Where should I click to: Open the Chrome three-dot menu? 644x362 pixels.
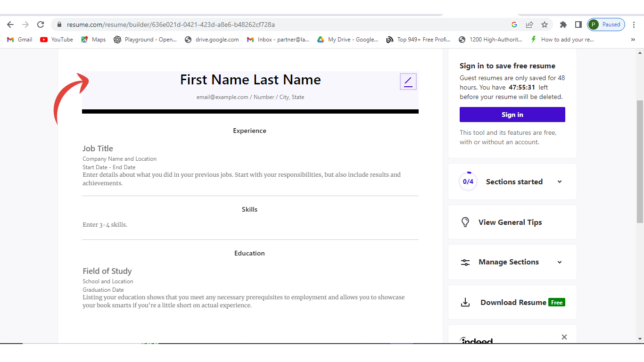click(634, 25)
